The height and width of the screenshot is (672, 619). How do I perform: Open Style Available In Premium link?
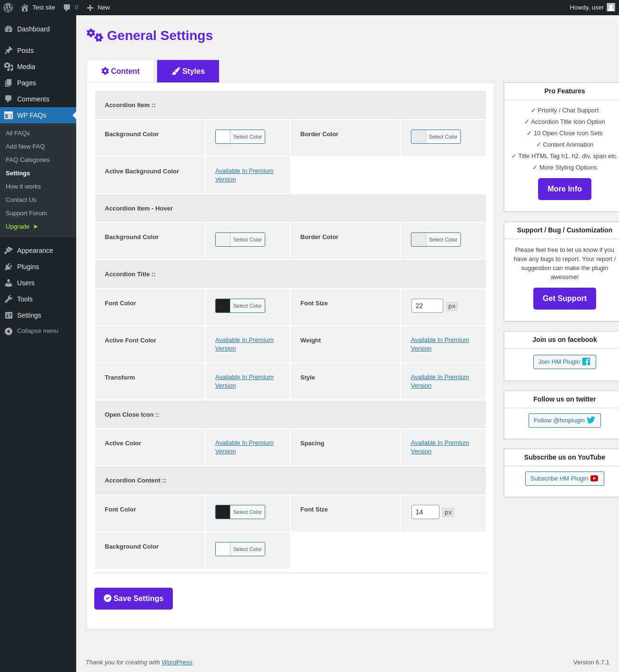pos(440,381)
